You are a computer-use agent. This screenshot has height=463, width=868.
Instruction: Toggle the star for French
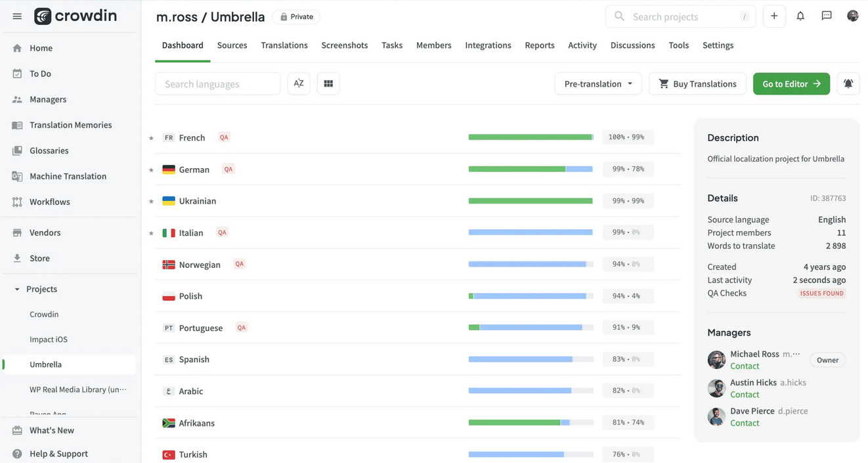click(151, 138)
